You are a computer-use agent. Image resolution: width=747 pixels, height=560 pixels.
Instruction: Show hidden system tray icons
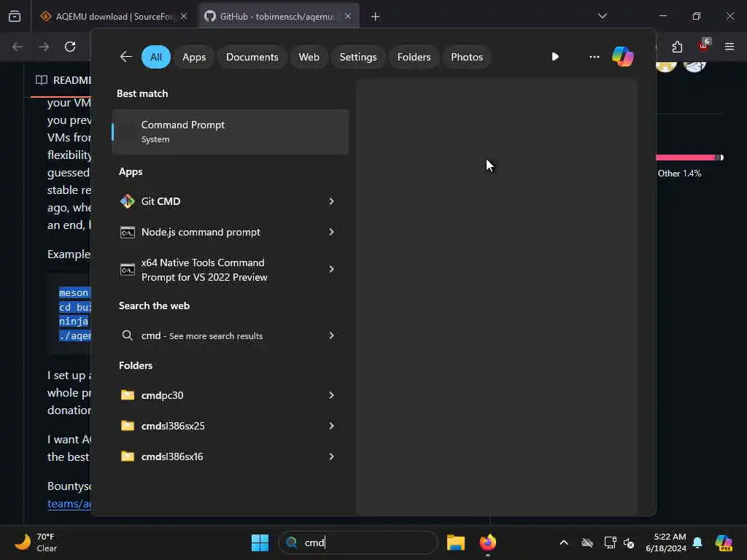564,542
